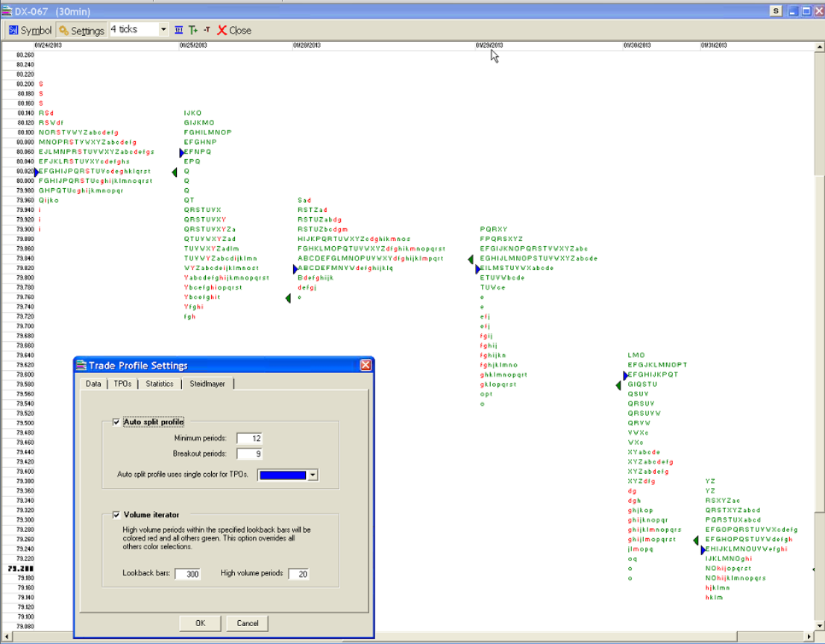Click the horizontal scrollbar right arrow
This screenshot has width=825, height=644.
click(810, 637)
